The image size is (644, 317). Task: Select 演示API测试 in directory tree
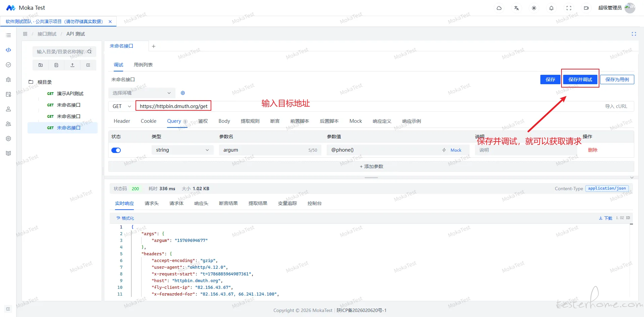pyautogui.click(x=70, y=94)
